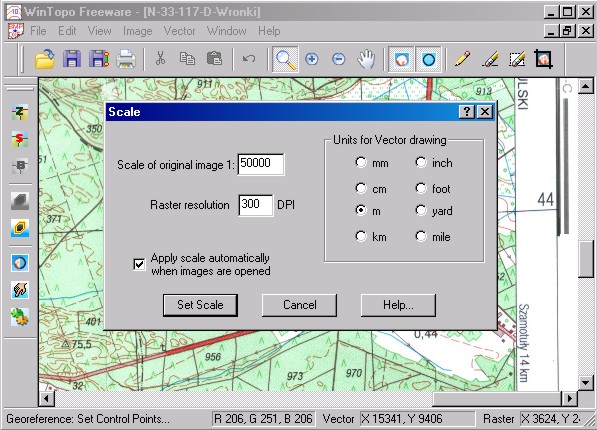Copy using the copy toolbar icon

(187, 59)
